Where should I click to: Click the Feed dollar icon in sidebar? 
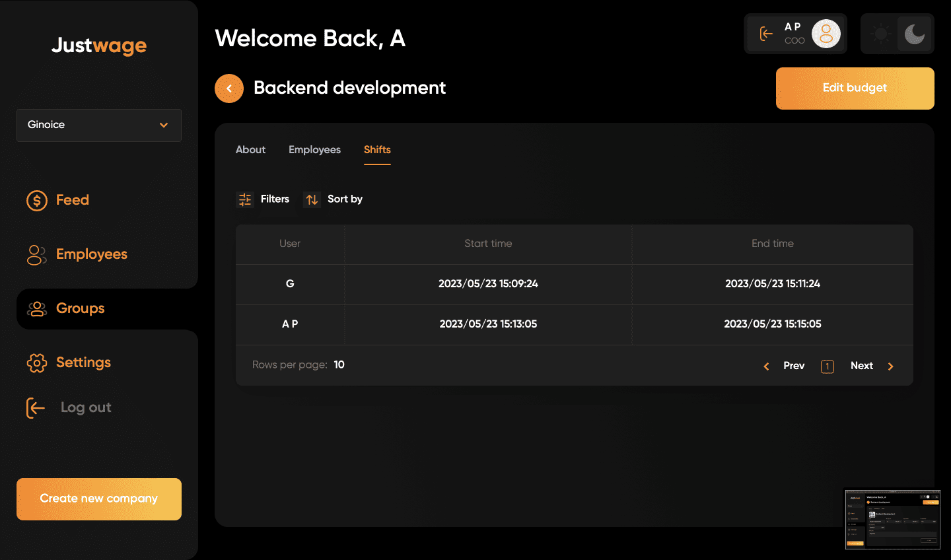(x=37, y=200)
